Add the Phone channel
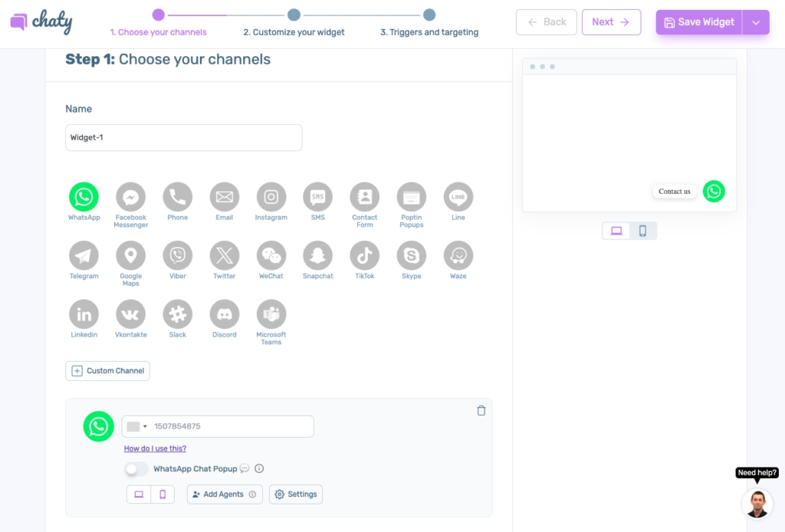 178,197
